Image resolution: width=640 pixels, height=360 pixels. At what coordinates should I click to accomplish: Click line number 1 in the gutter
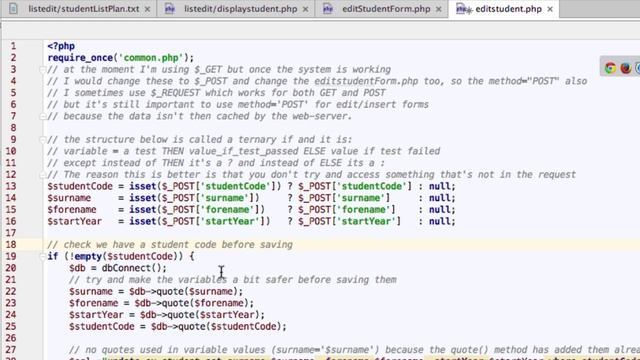pyautogui.click(x=14, y=46)
